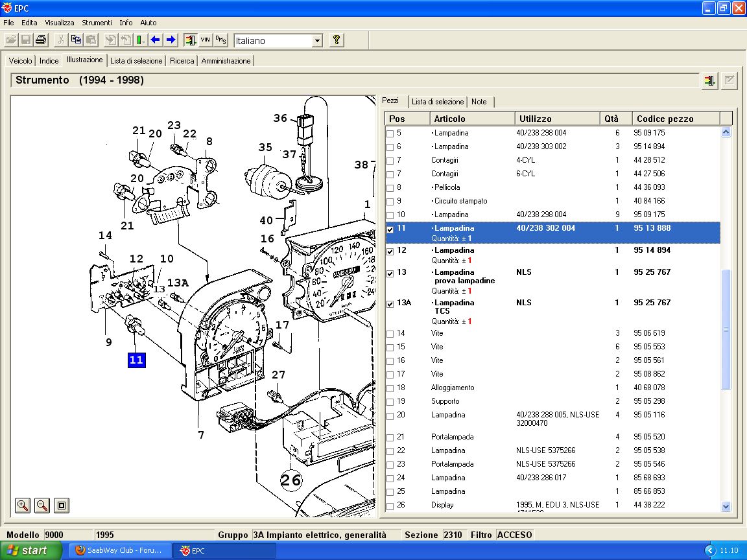Image resolution: width=747 pixels, height=560 pixels.
Task: Open the Lista di selezione tab in parts panel
Action: point(438,101)
